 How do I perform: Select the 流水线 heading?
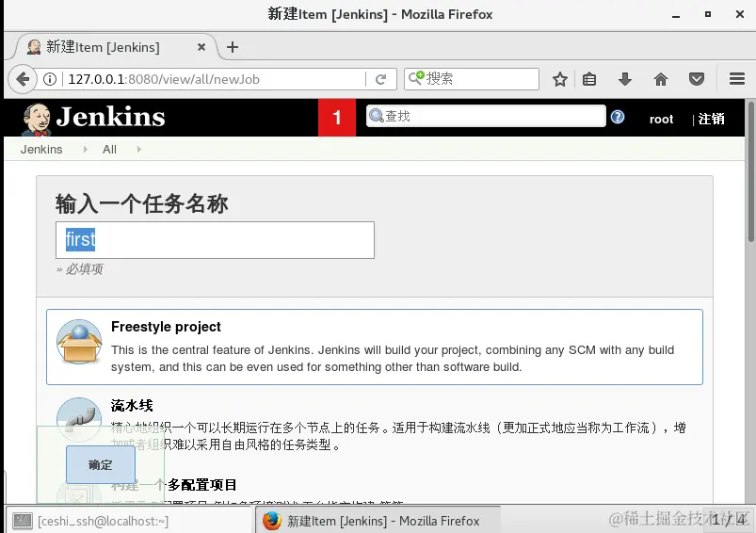(132, 406)
